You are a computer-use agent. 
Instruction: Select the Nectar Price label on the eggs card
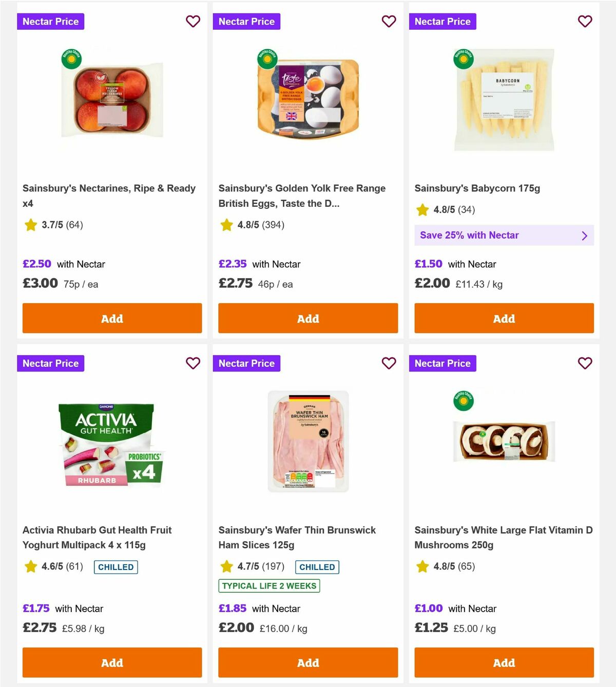(x=246, y=22)
